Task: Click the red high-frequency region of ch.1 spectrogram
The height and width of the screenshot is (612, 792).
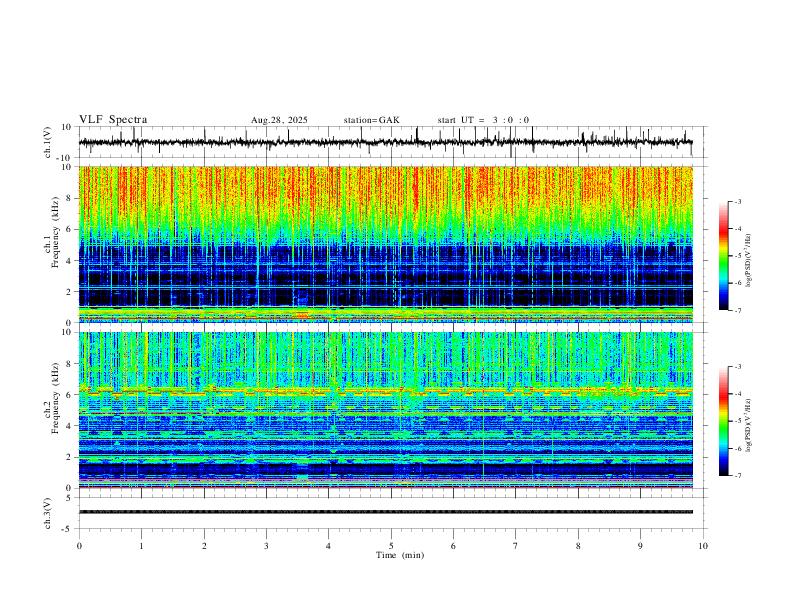Action: [x=385, y=187]
